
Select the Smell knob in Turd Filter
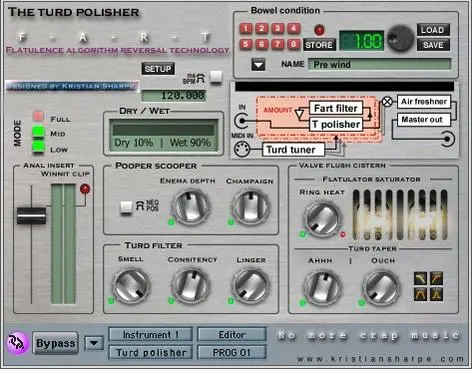click(131, 285)
